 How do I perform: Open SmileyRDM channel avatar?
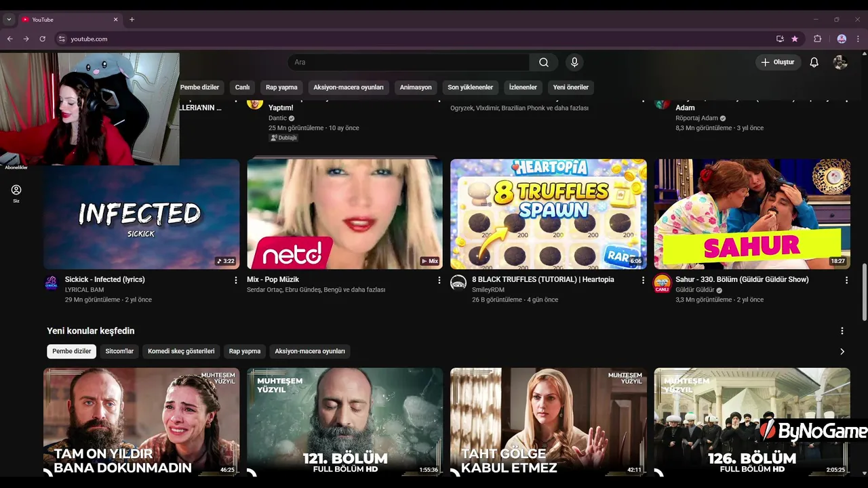click(x=458, y=283)
